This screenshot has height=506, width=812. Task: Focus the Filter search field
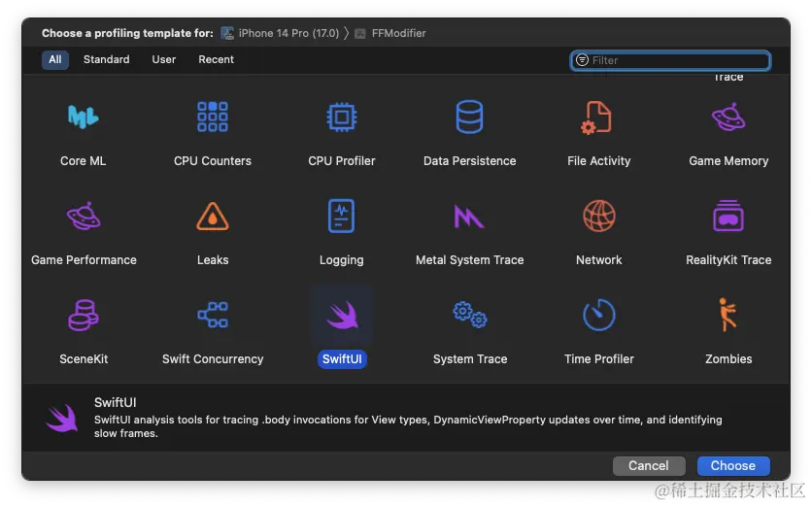click(670, 60)
